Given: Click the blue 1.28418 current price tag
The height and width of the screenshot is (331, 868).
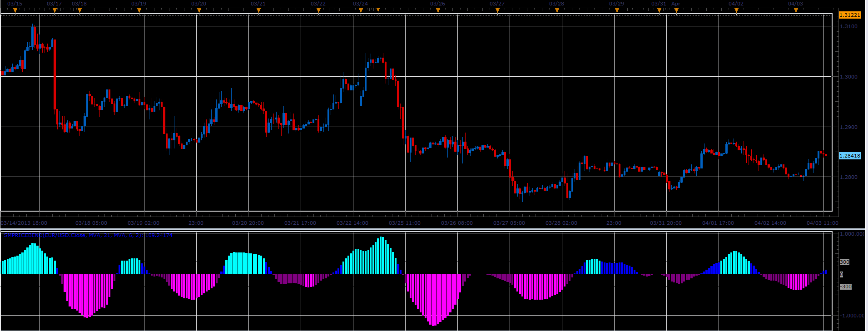Looking at the screenshot, I should tap(849, 156).
